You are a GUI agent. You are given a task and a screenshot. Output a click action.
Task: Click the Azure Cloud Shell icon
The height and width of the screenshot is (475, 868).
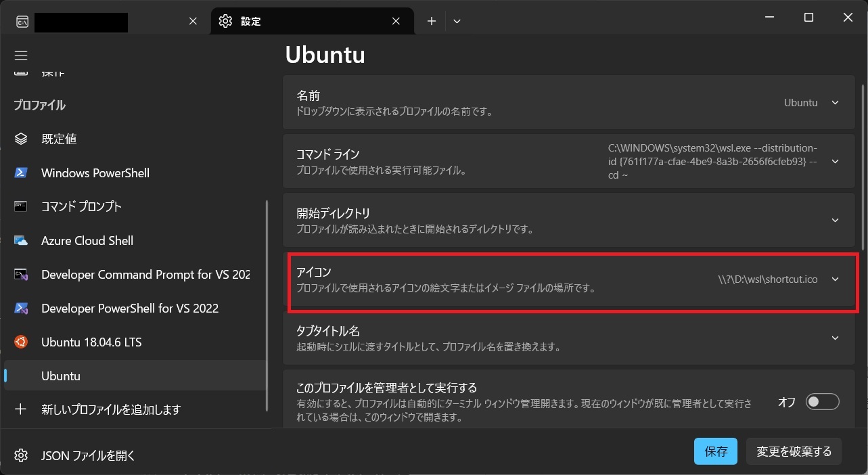click(21, 240)
